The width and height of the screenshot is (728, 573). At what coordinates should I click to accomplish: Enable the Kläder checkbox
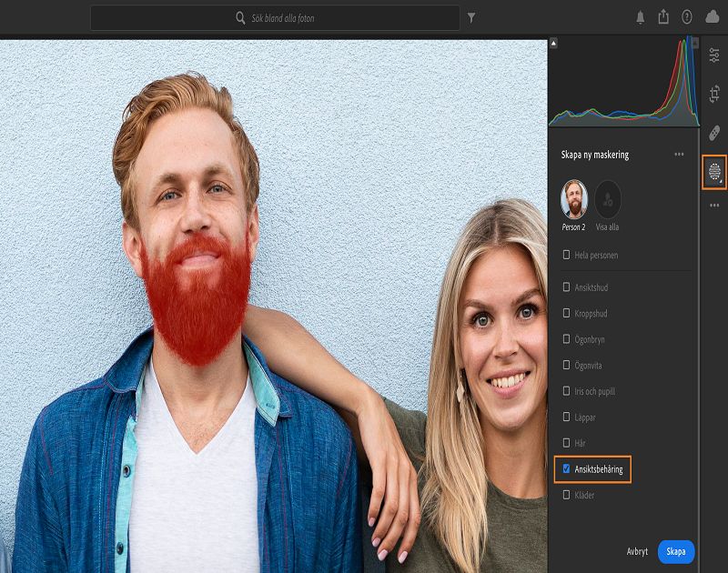click(566, 495)
